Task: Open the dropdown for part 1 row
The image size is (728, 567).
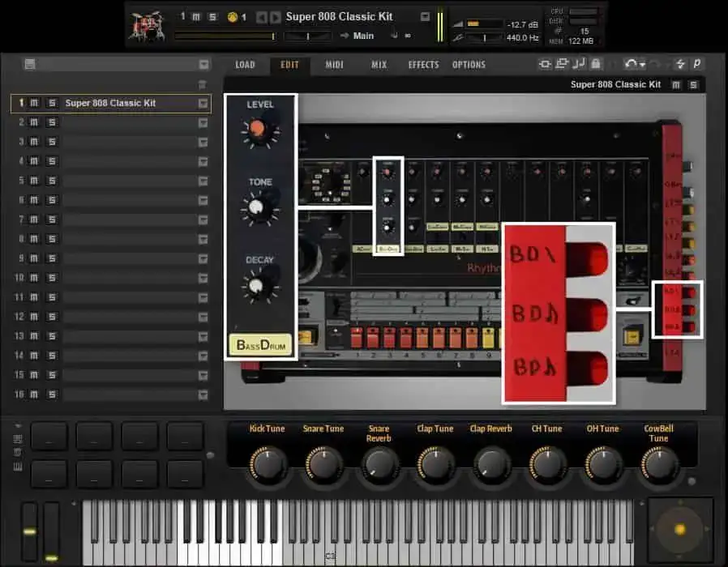Action: coord(203,104)
